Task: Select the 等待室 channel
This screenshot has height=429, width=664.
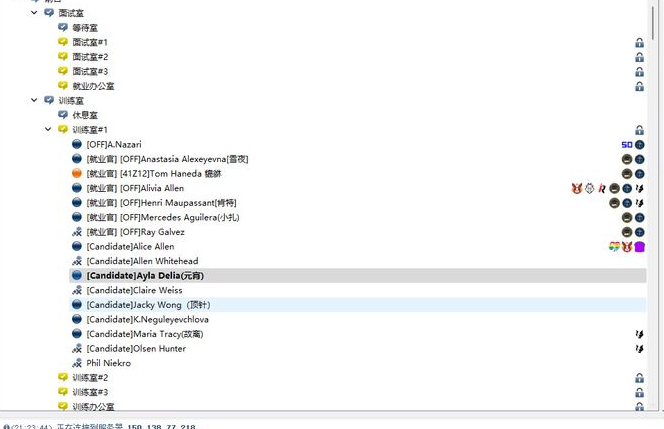Action: point(85,28)
